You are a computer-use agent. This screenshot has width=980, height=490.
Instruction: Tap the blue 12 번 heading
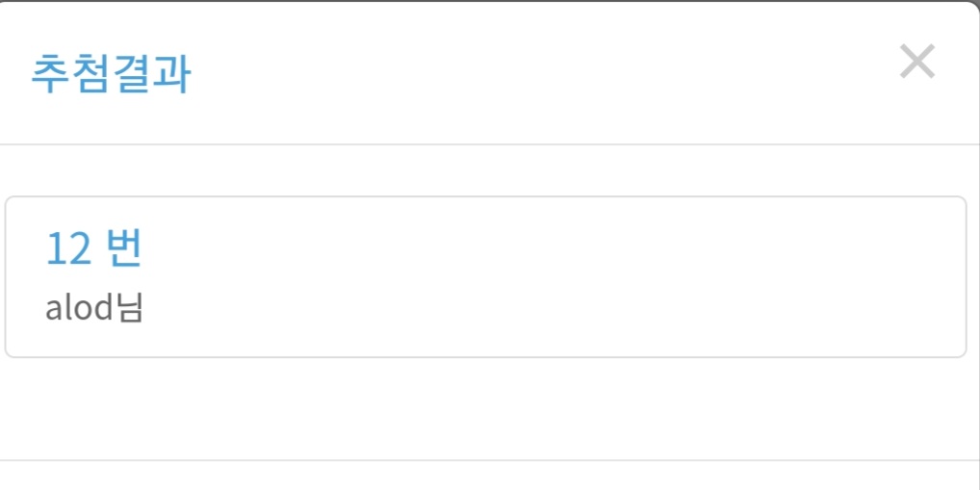[x=93, y=248]
